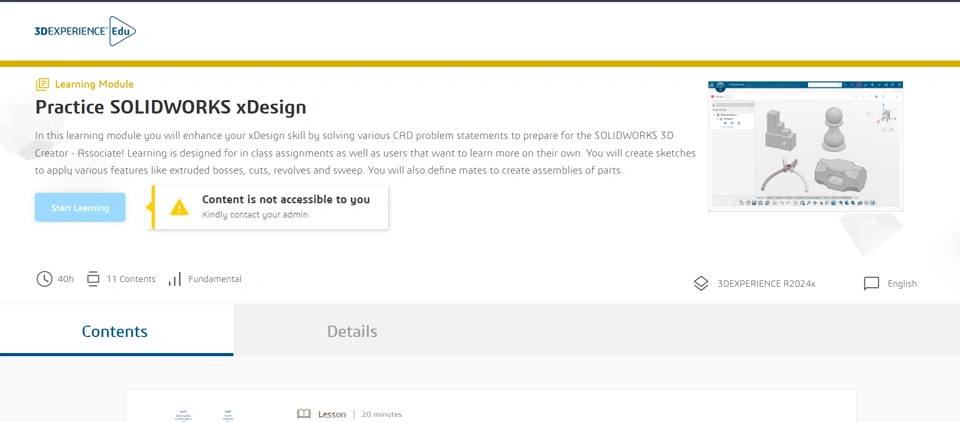Click the clock duration icon beside 40h
The height and width of the screenshot is (422, 960).
(x=44, y=279)
